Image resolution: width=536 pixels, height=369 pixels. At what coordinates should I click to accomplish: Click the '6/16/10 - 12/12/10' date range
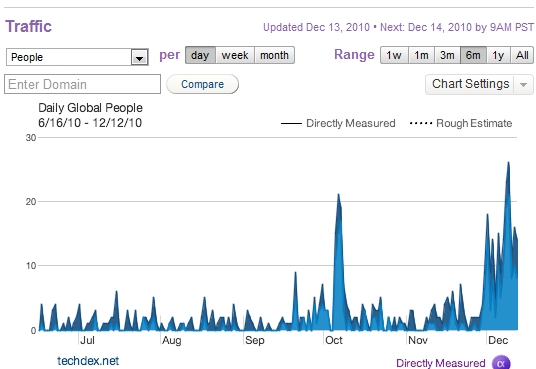(90, 123)
